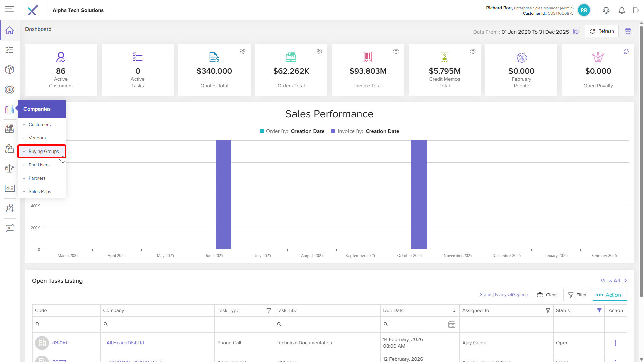
Task: Open row actions for task 392196
Action: (615, 343)
